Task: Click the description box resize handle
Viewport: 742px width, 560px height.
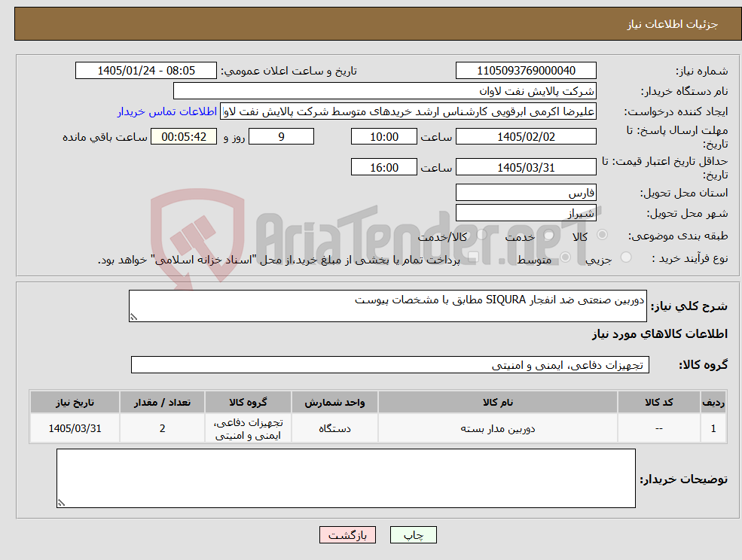Action: pyautogui.click(x=133, y=318)
